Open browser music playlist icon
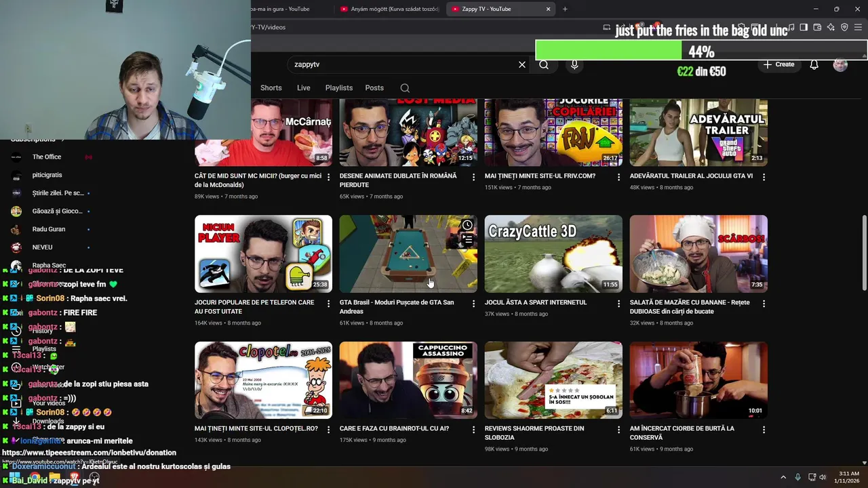Screen dimensions: 868x488 pos(790,27)
